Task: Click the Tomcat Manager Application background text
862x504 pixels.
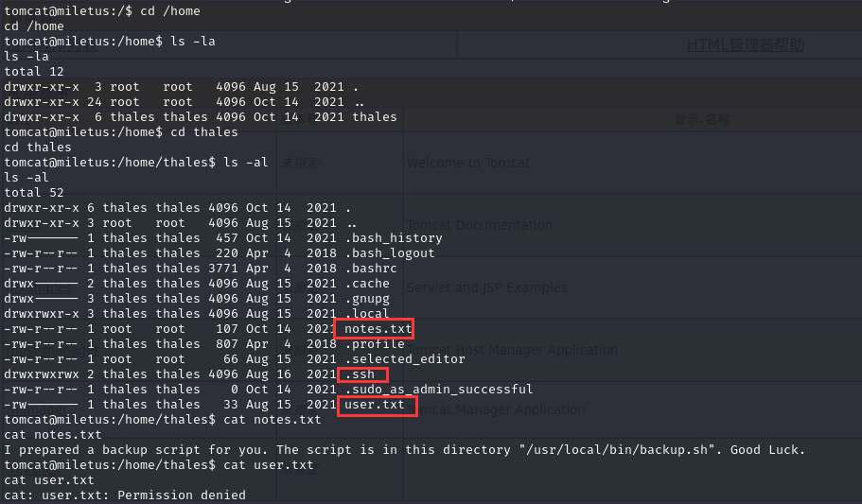Action: (495, 409)
